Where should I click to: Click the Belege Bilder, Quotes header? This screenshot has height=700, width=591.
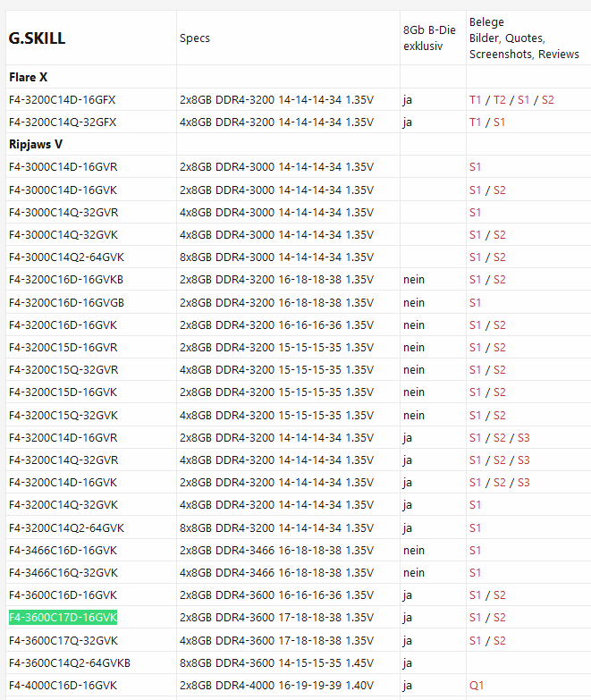tap(524, 38)
